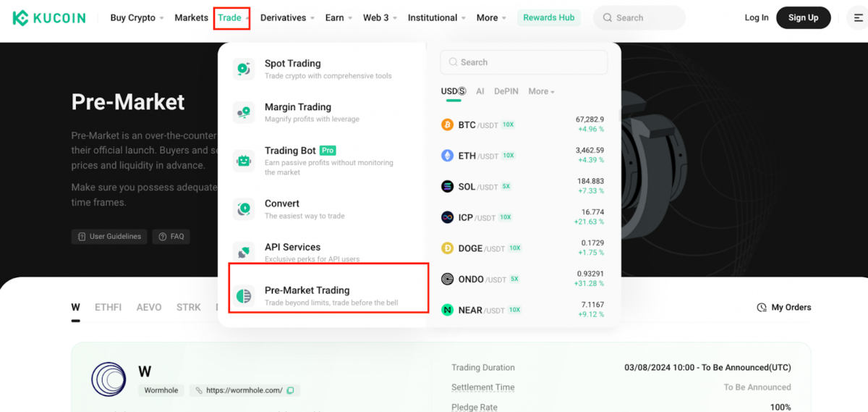Switch to the STRK token tab

189,307
